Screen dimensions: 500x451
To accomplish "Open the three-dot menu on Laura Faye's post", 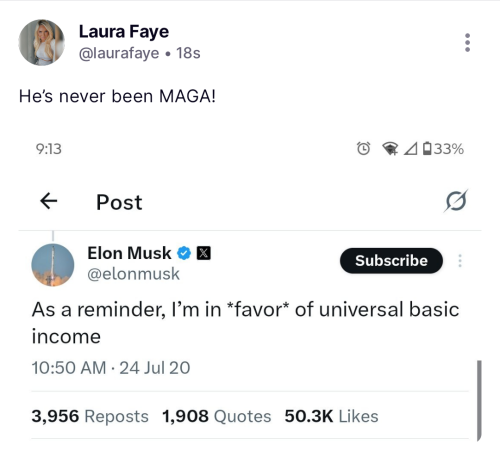I will click(x=467, y=42).
